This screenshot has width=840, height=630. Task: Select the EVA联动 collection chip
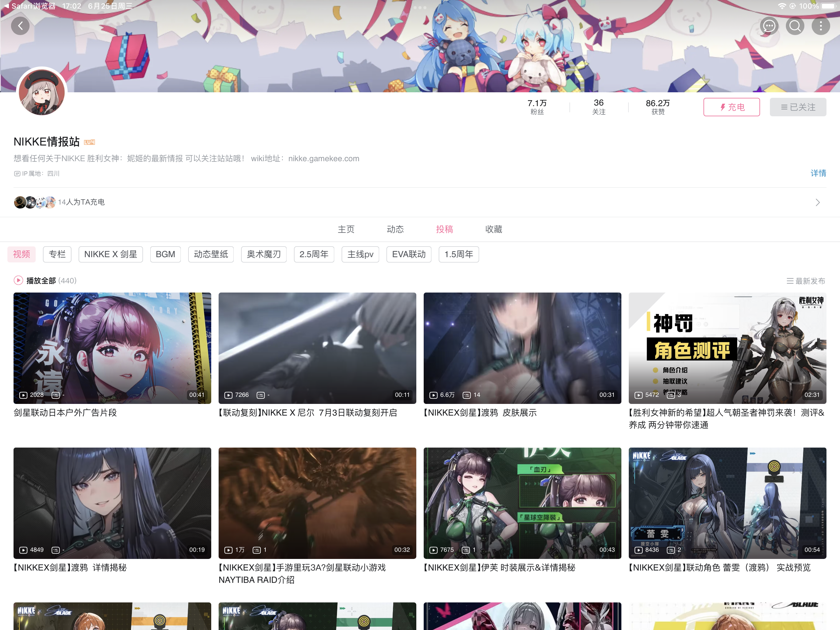pos(409,254)
